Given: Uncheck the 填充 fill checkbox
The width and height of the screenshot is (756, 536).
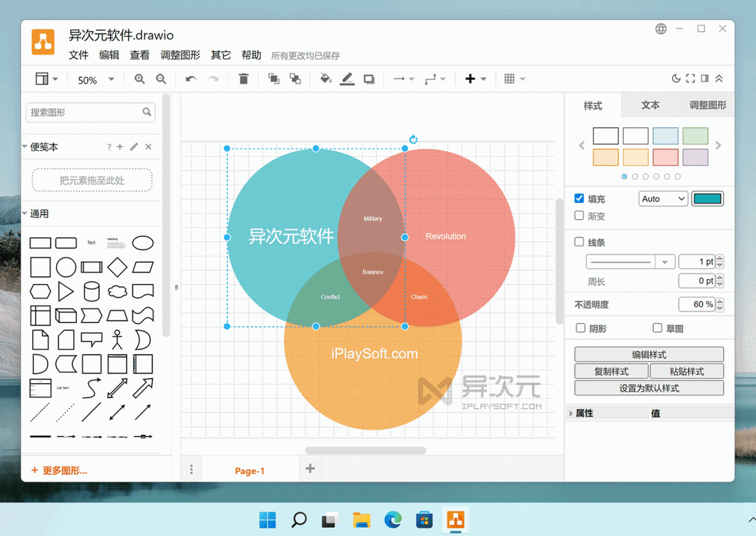Looking at the screenshot, I should point(580,198).
